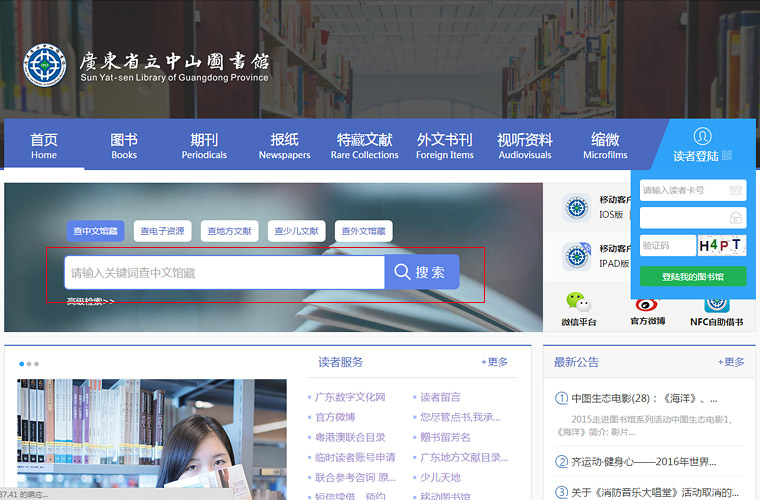Open 赠书留芳名 link
This screenshot has height=500, width=760.
tap(445, 438)
